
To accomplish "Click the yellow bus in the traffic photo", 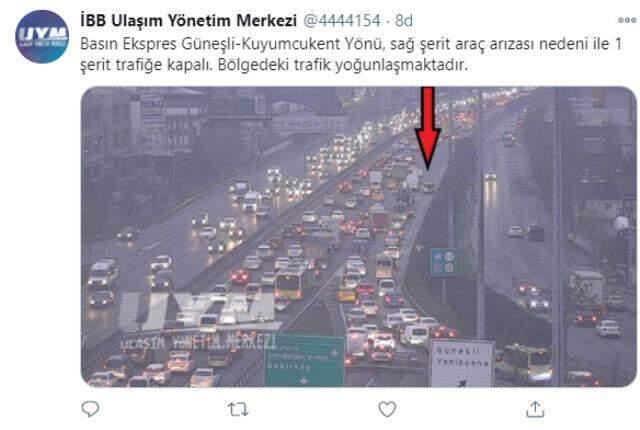I will coord(294,281).
